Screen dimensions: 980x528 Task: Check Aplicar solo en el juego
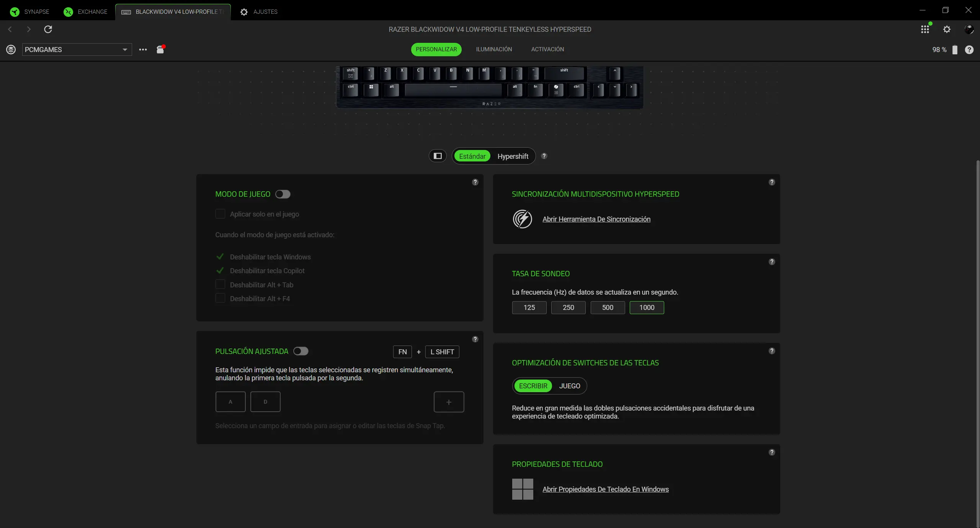pyautogui.click(x=220, y=214)
